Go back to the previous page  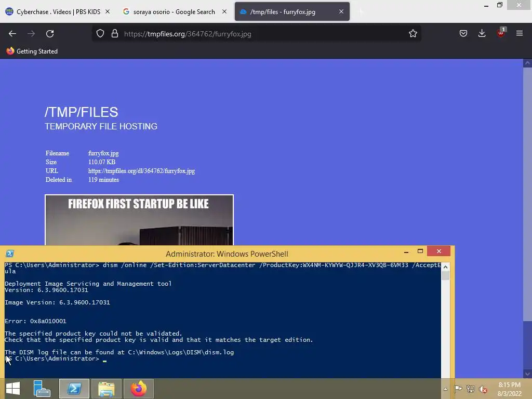[x=12, y=34]
